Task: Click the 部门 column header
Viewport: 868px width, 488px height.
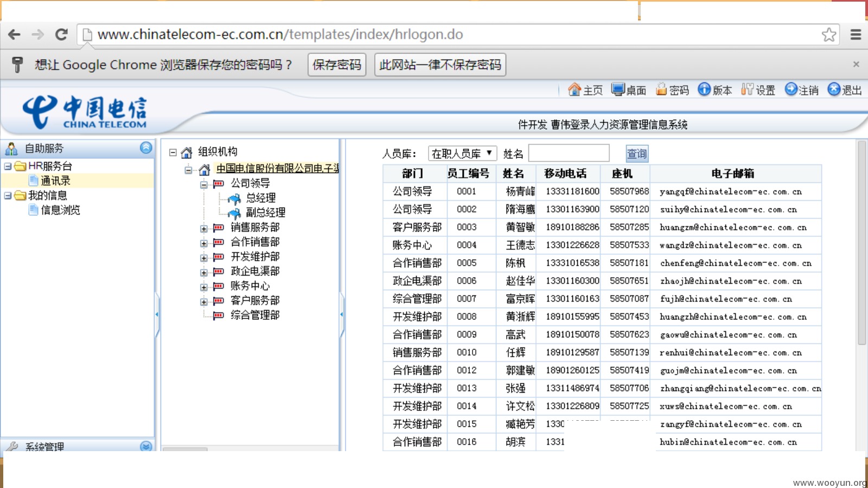Action: coord(415,174)
